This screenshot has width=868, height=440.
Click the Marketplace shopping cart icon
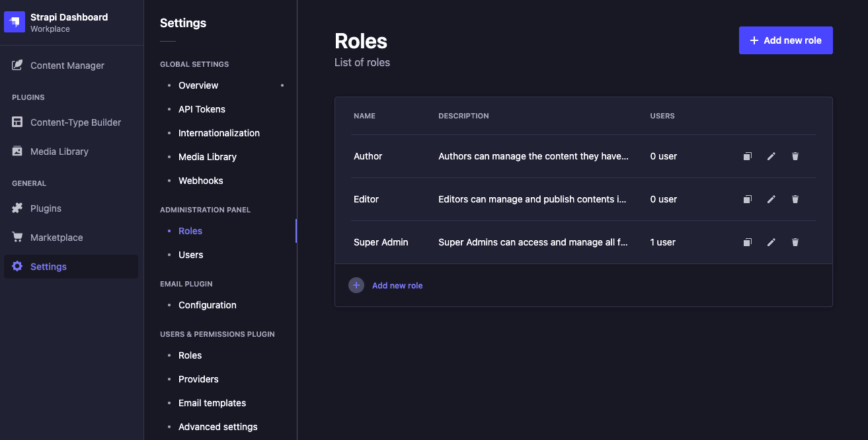tap(17, 238)
